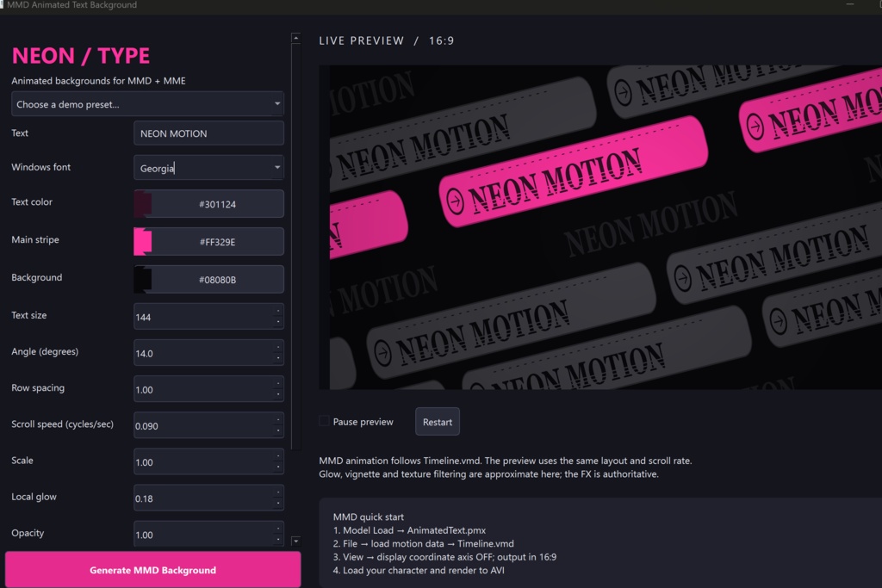Decrease Angle degrees with the down arrow
The width and height of the screenshot is (882, 588).
click(278, 359)
